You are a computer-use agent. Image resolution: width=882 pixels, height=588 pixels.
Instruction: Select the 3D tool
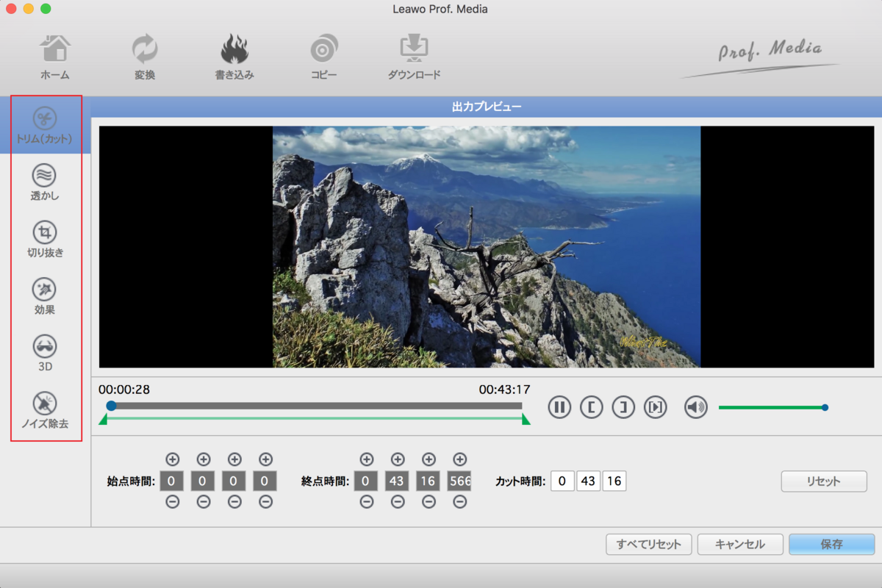pos(45,353)
